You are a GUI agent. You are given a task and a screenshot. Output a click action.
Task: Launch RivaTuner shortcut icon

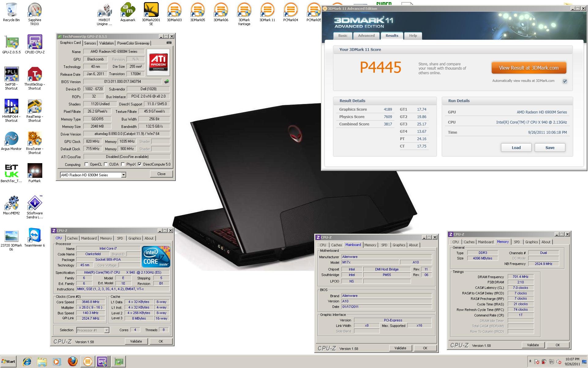(35, 143)
